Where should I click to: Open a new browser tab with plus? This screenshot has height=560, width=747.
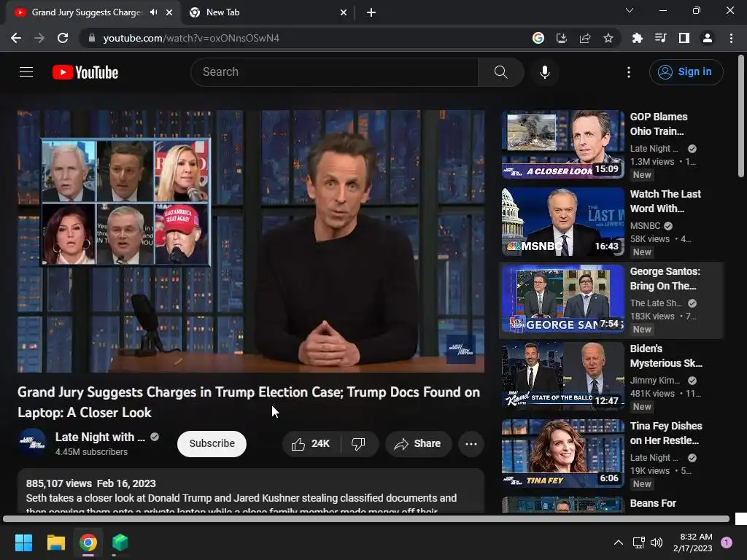pyautogui.click(x=371, y=12)
